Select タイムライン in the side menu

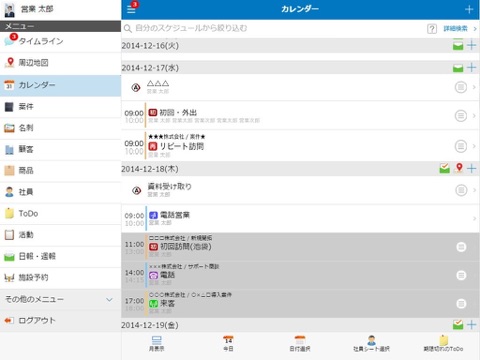(60, 41)
